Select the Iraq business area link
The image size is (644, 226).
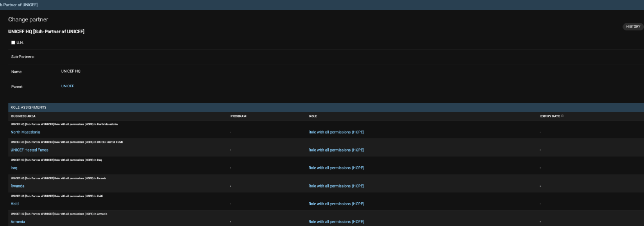[x=14, y=168]
